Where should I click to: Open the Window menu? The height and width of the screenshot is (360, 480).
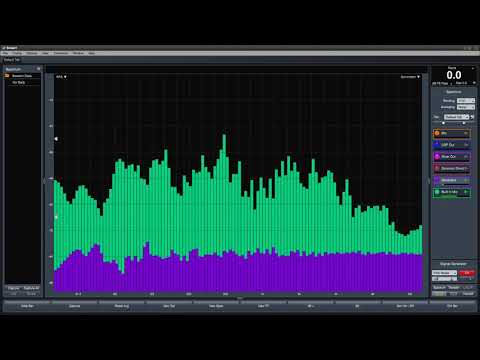(x=78, y=53)
